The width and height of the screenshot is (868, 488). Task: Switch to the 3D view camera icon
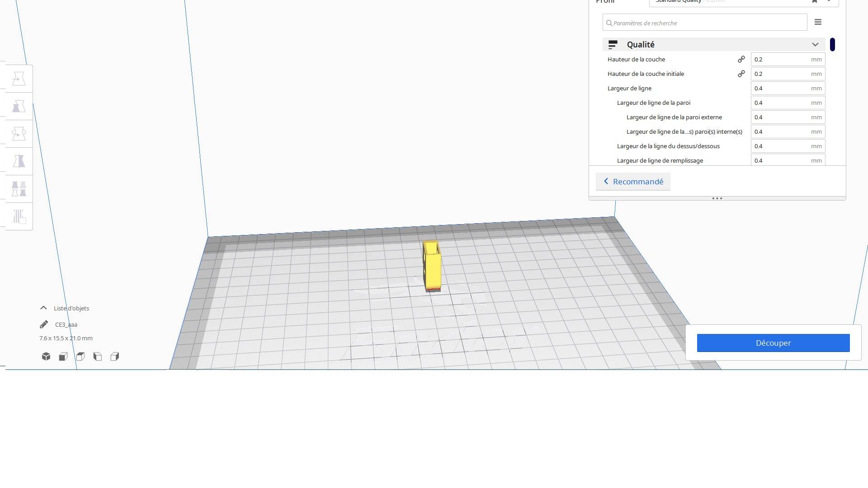click(46, 357)
